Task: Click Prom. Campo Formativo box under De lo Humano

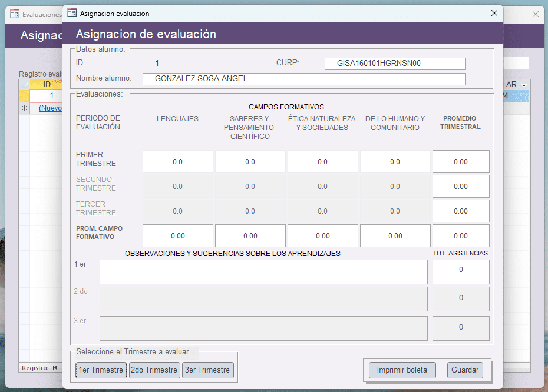Action: 395,235
